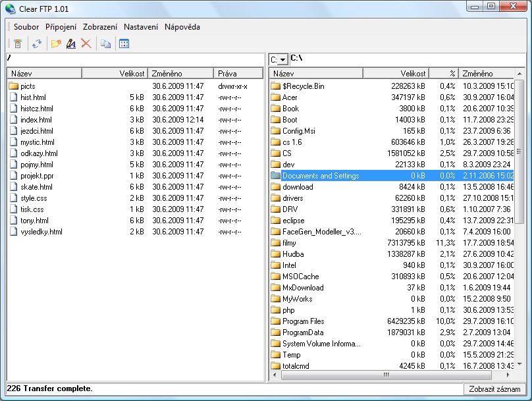
Task: Select the style.css file icon
Action: pos(14,198)
